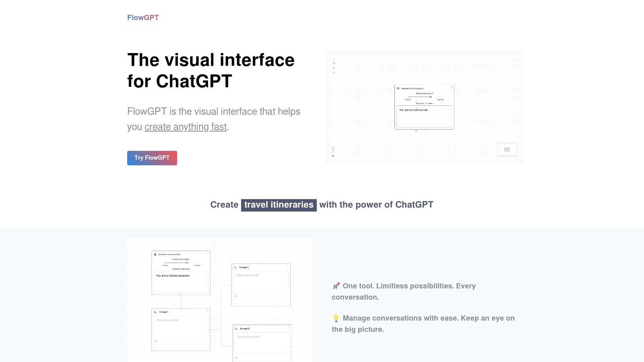Click the "Assistant configuration" title on the helpful assistant card

click(x=169, y=255)
